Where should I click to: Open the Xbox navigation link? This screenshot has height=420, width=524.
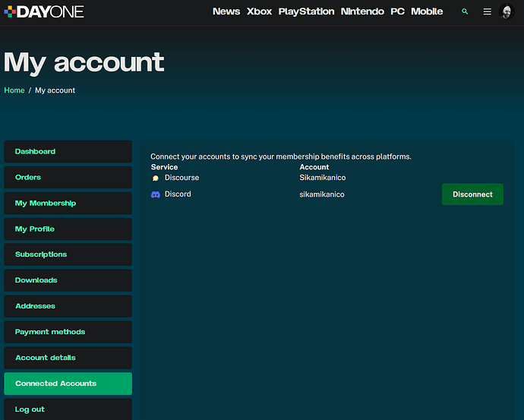pos(259,11)
